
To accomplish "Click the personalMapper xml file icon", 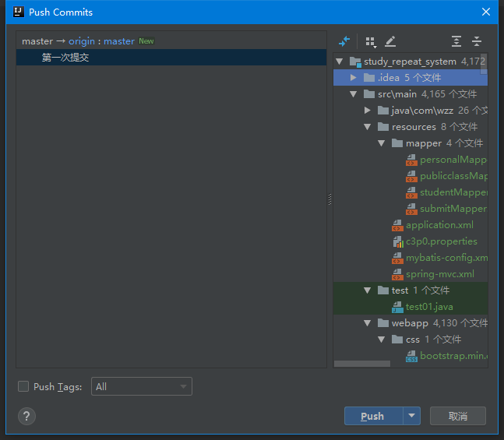I will pyautogui.click(x=411, y=160).
